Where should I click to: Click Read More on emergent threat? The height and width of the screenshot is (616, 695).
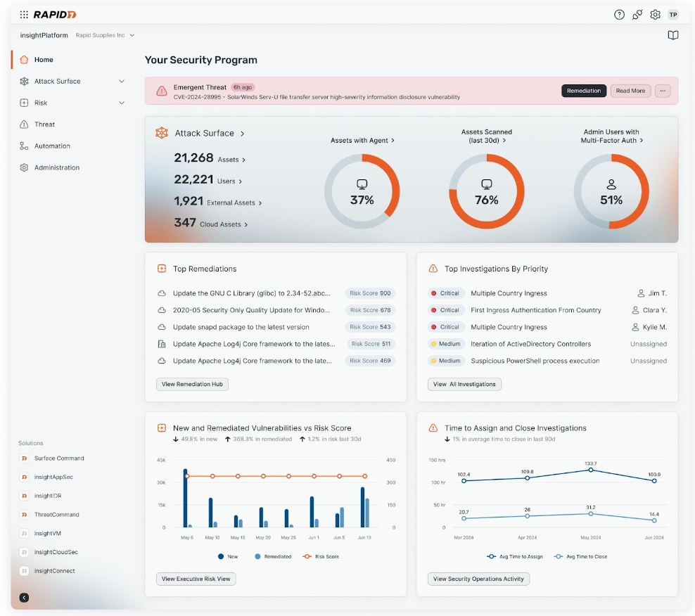pyautogui.click(x=630, y=91)
